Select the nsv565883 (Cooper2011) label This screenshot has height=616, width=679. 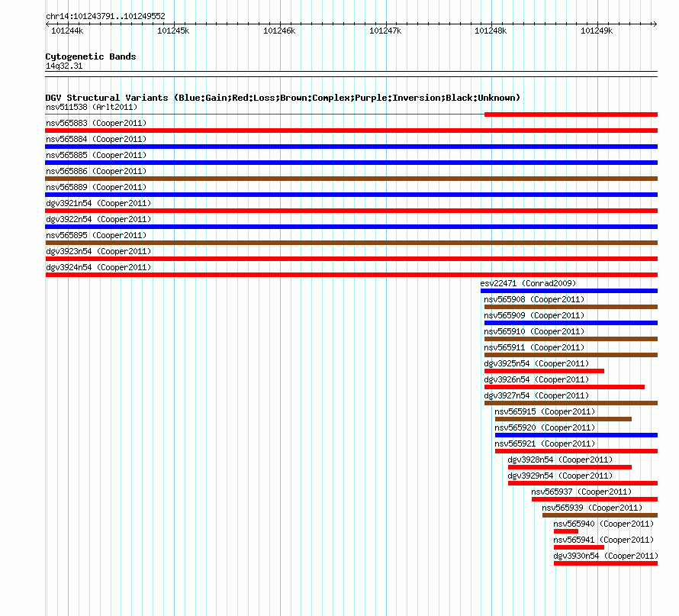(96, 123)
